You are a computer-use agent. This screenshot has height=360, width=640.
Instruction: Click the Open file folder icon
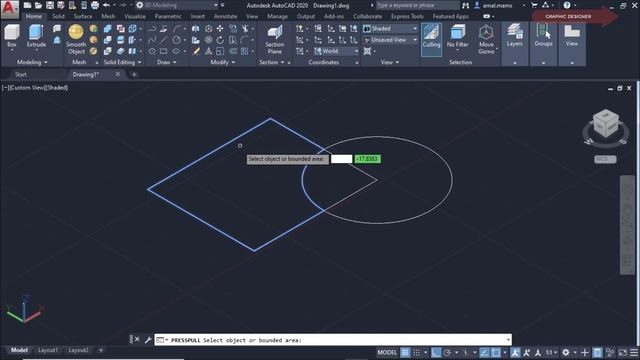pos(38,5)
